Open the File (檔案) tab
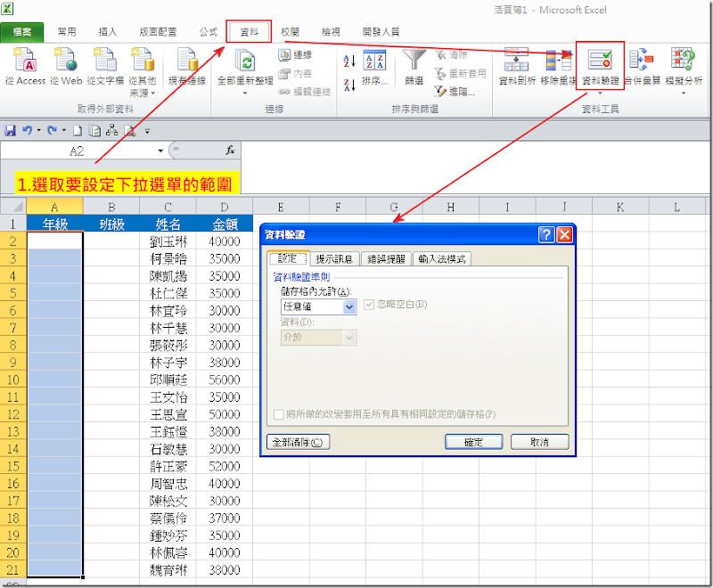 point(21,32)
